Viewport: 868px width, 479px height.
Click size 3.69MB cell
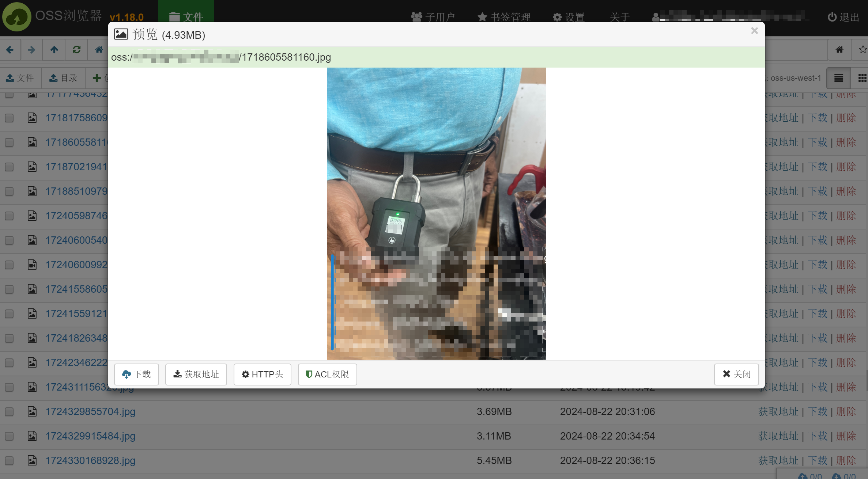click(494, 411)
